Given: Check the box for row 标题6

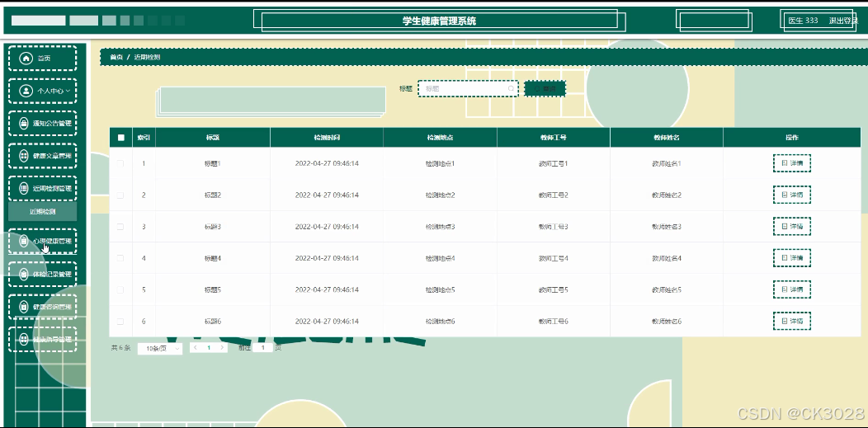Looking at the screenshot, I should point(120,322).
